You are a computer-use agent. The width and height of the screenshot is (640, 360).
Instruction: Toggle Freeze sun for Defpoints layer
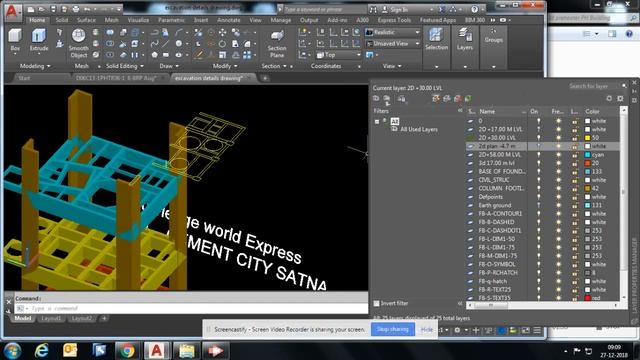tap(558, 197)
